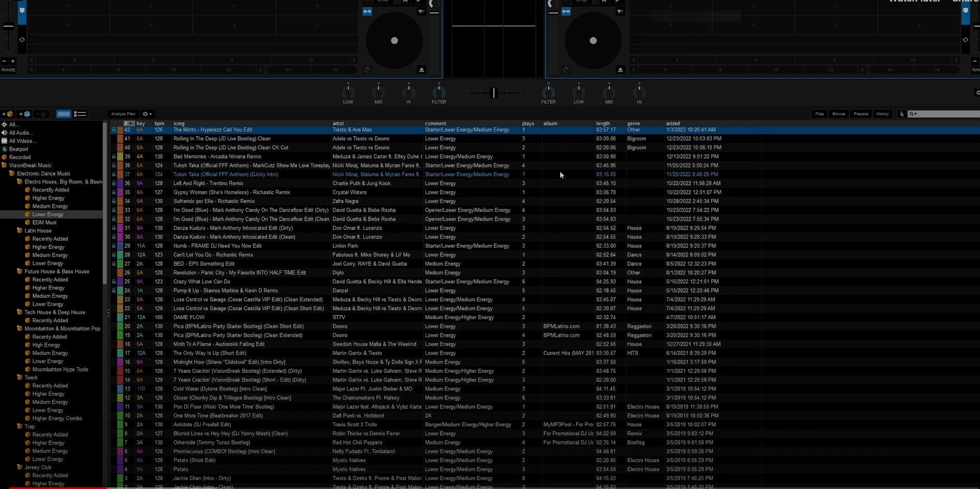Click the add smart playlist icon

point(25,114)
